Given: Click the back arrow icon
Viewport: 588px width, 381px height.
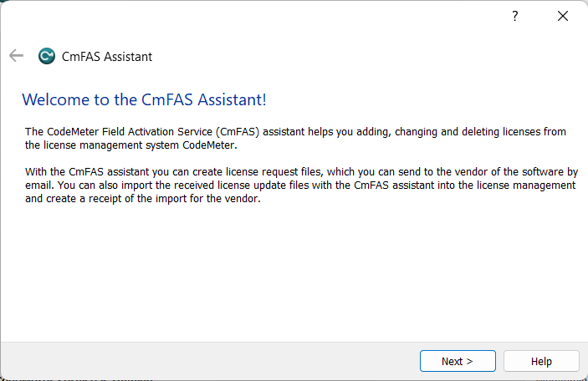Looking at the screenshot, I should [16, 56].
